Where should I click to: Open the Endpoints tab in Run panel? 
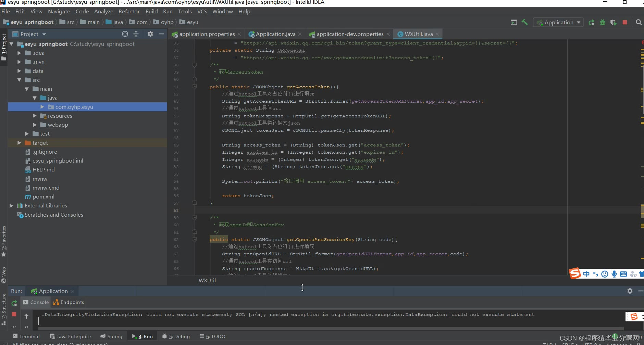[x=69, y=302]
